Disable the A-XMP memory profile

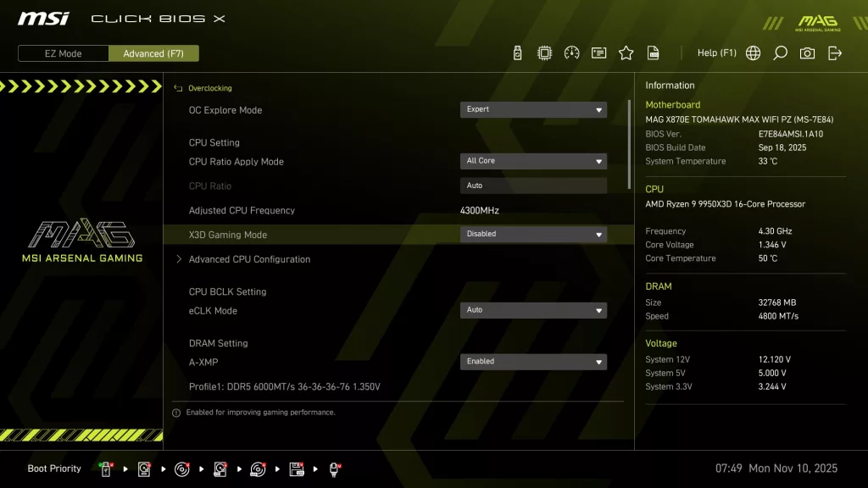pos(532,362)
